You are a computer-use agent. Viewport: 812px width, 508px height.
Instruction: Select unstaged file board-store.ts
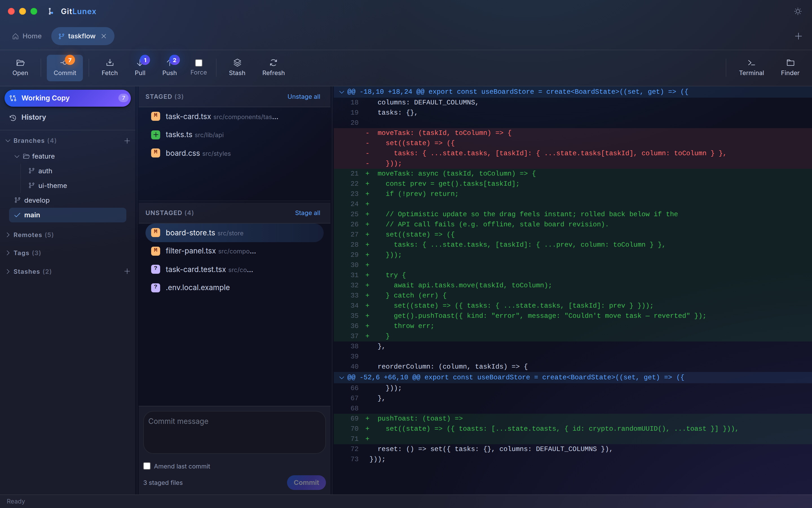(235, 233)
